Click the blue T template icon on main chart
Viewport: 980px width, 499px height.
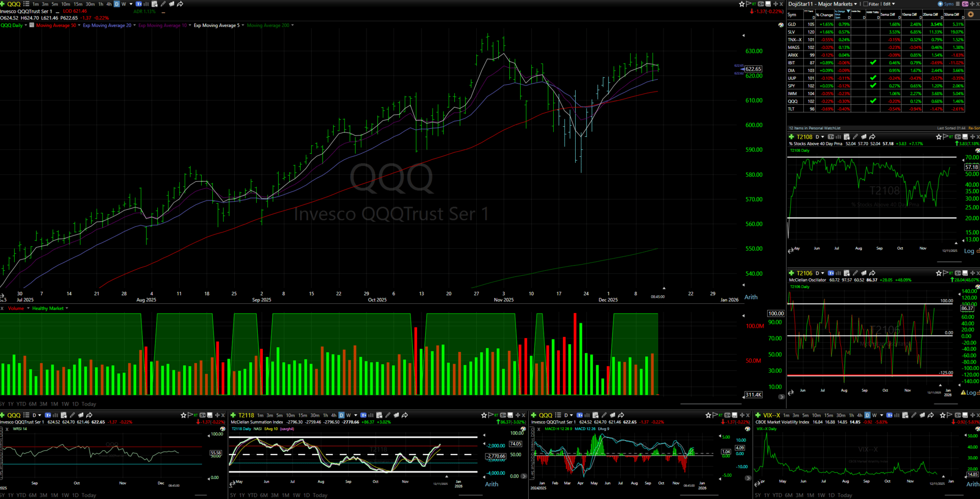point(138,4)
